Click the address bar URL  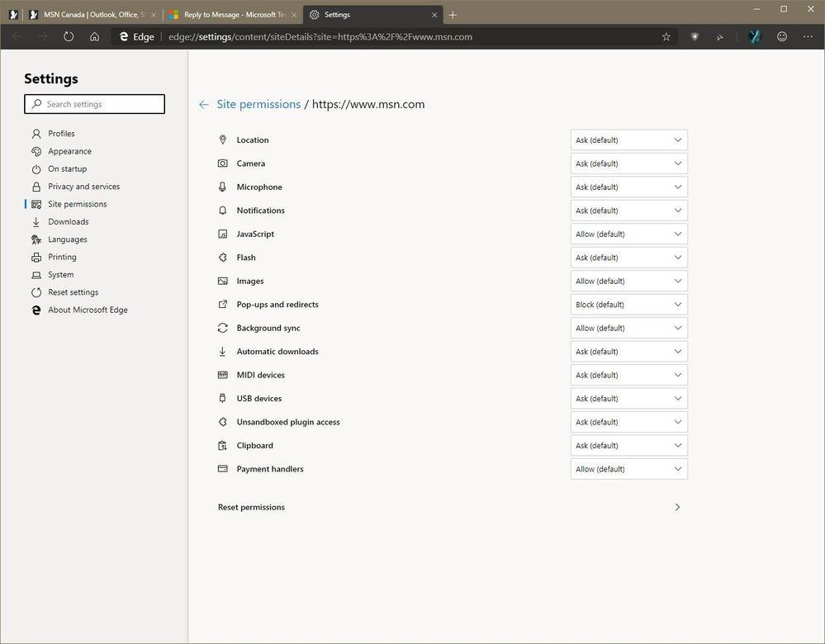tap(320, 37)
